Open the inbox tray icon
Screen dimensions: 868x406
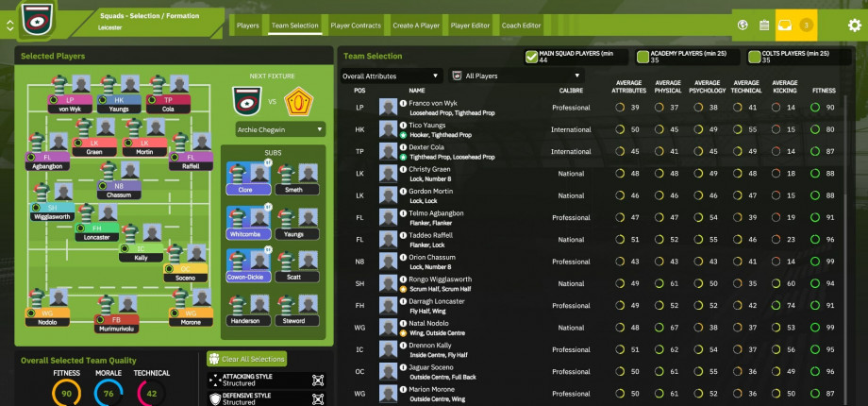(x=784, y=25)
